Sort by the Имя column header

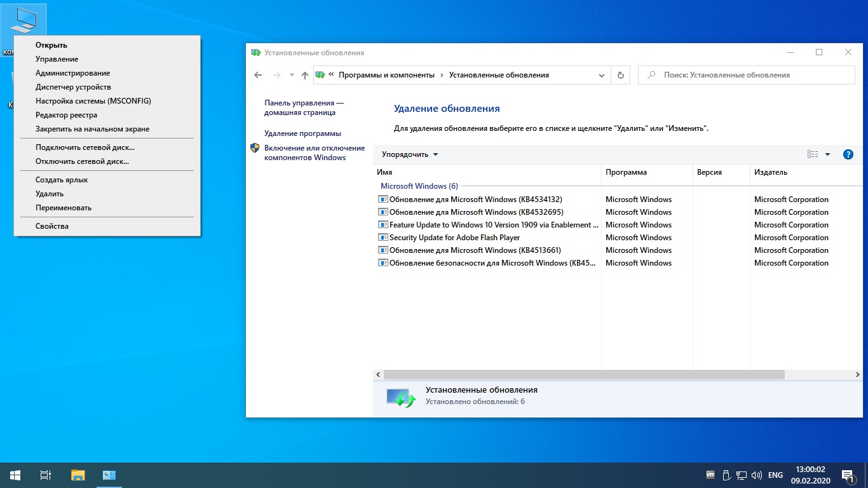coord(487,172)
